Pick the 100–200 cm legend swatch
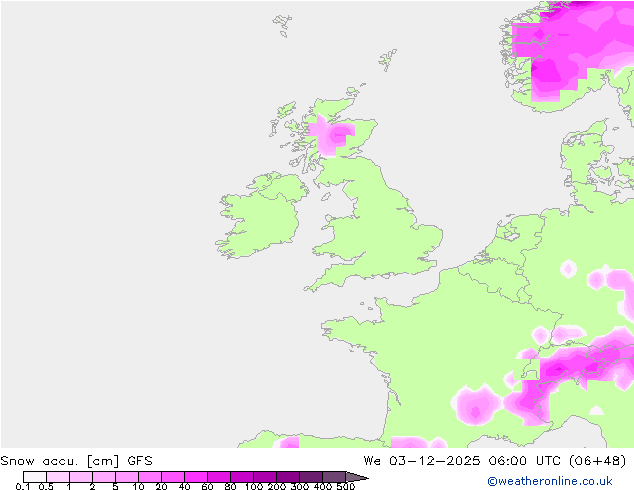This screenshot has height=490, width=634. pyautogui.click(x=265, y=477)
